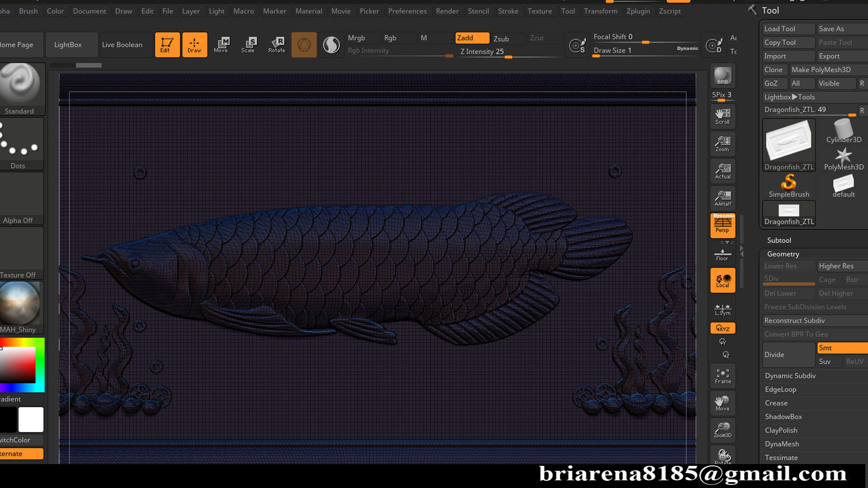
Task: Toggle Zadd sculpting mode
Action: pos(472,38)
